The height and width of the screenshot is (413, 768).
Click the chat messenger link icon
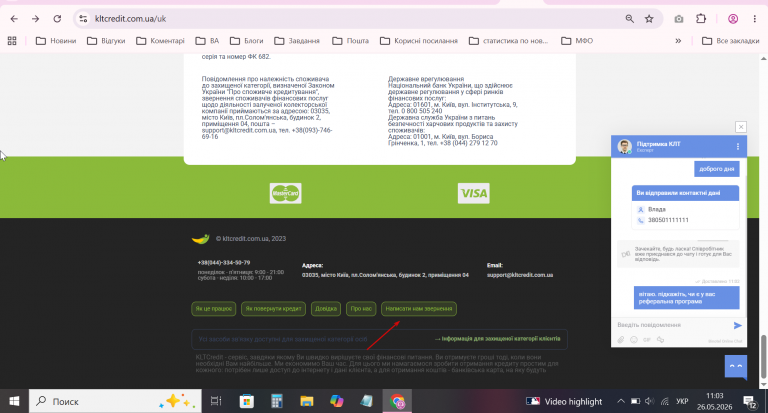pyautogui.click(x=660, y=340)
